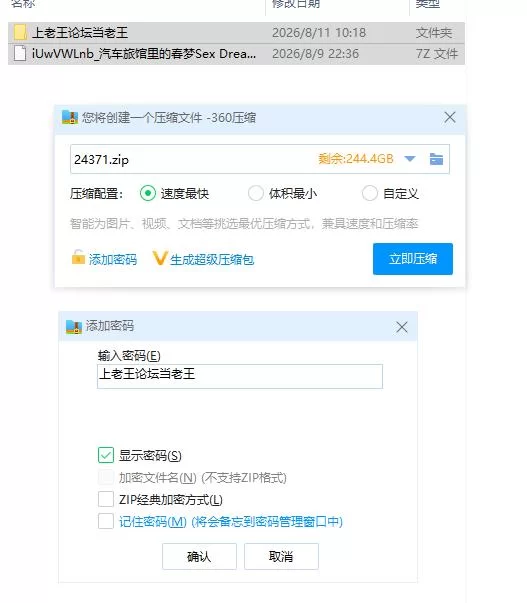Check the 记住密码(M) checkbox
527x603 pixels.
pos(106,521)
